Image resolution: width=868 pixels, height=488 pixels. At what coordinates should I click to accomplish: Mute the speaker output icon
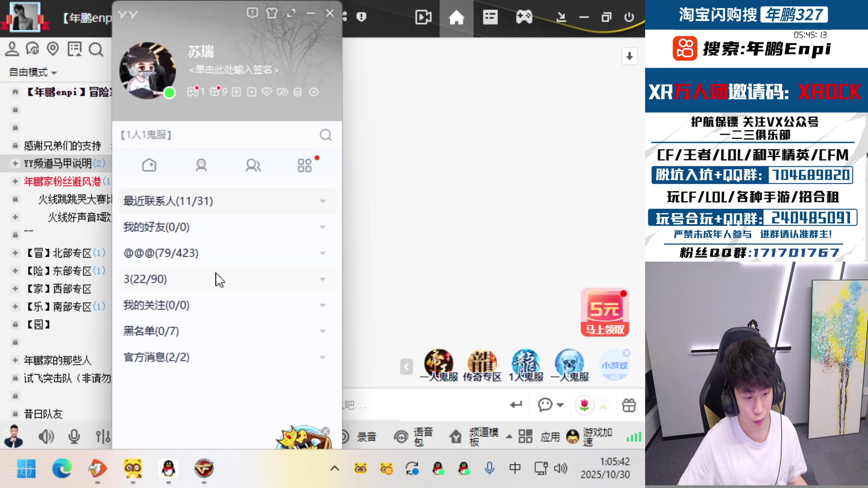point(47,436)
